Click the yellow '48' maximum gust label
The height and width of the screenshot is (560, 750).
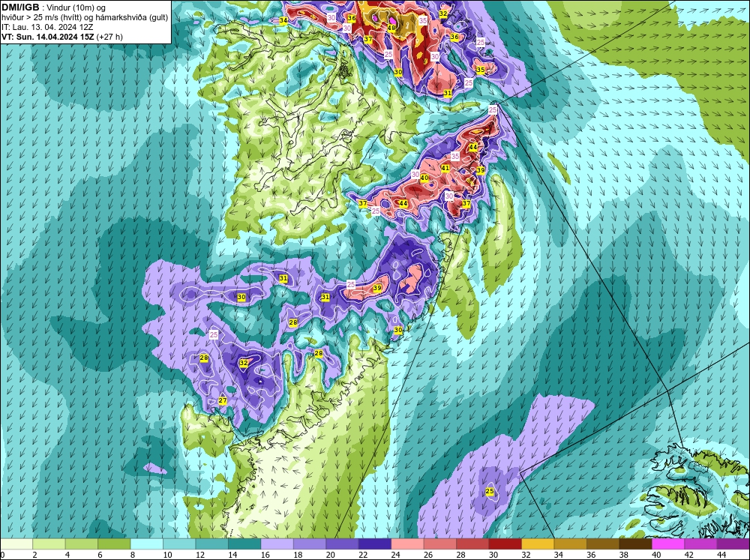[391, 28]
